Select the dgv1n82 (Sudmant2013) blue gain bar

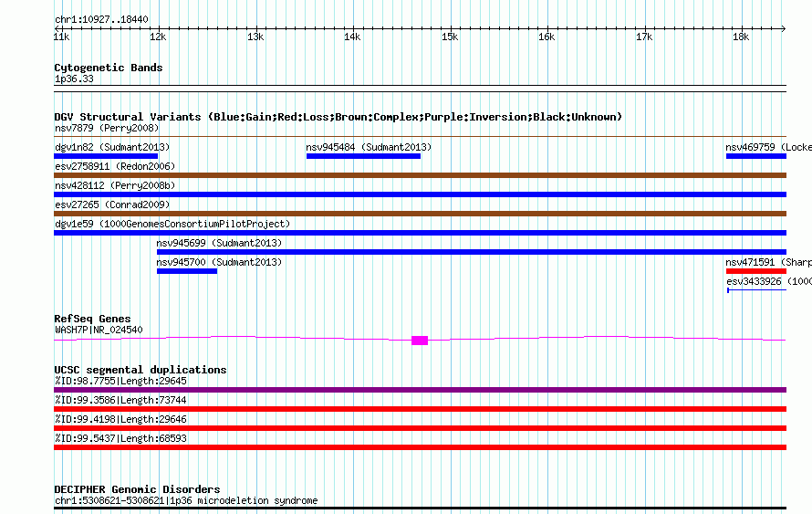(106, 156)
